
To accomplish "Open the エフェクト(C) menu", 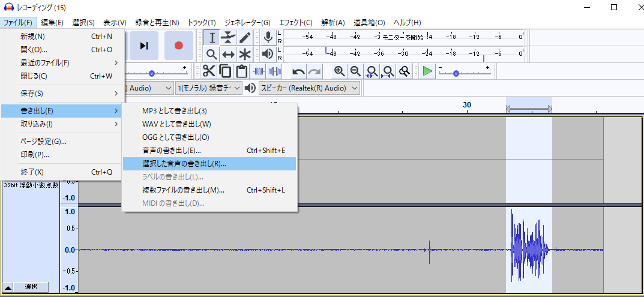I will point(296,23).
